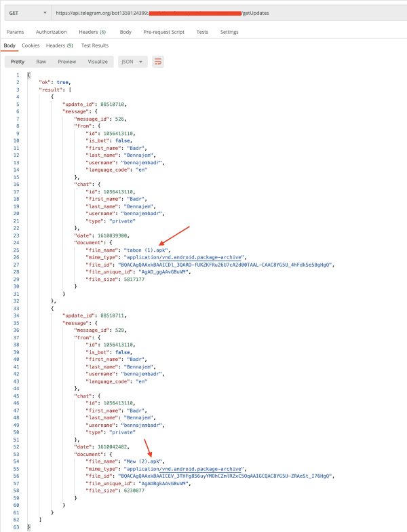Image resolution: width=407 pixels, height=532 pixels.
Task: Open the Params tab
Action: [15, 32]
